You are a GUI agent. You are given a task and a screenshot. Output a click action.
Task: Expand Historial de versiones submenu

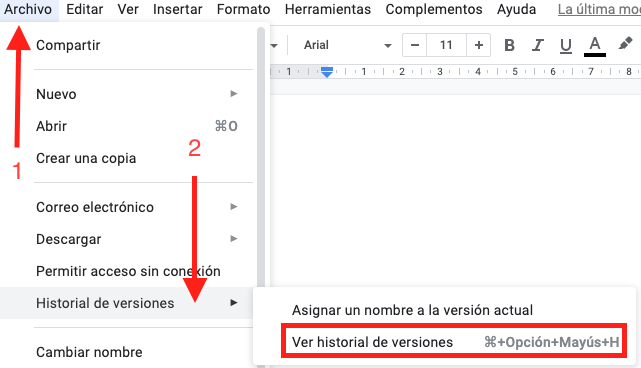127,303
